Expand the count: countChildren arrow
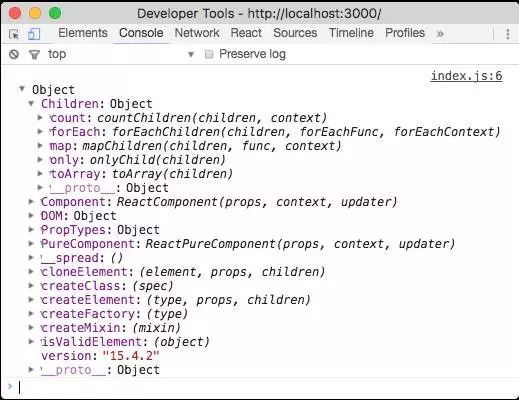 pyautogui.click(x=40, y=117)
